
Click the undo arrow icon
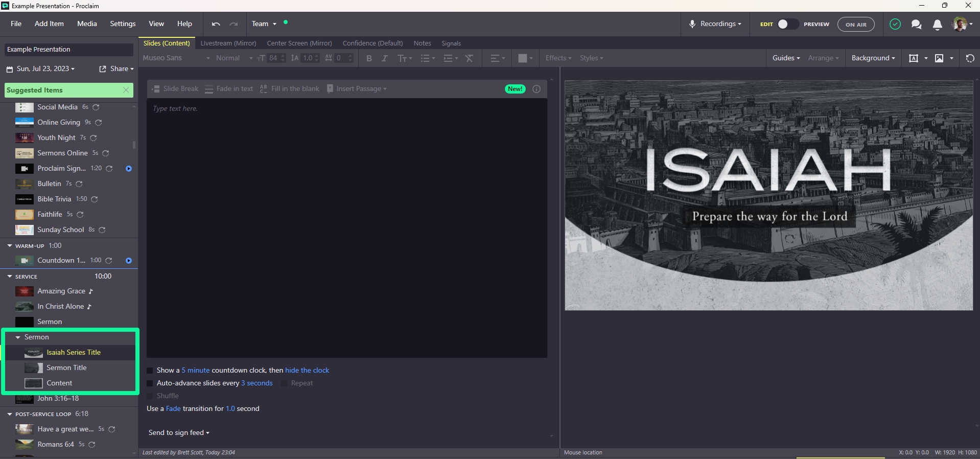(x=216, y=24)
